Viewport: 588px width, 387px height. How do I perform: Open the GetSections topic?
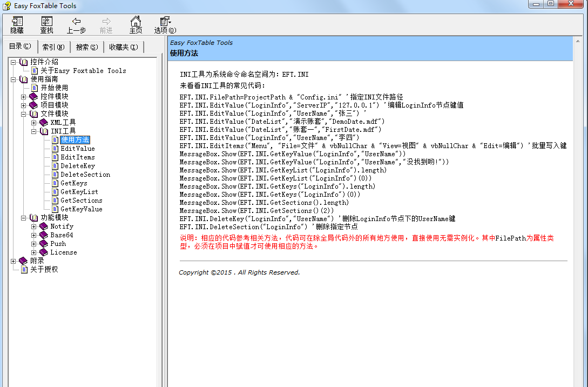coord(82,200)
